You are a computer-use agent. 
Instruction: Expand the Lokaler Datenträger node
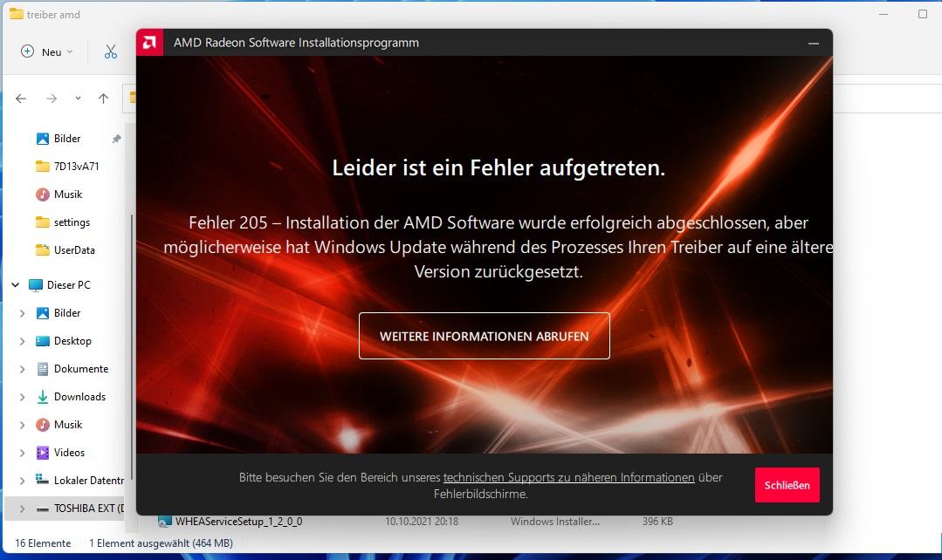(x=22, y=481)
